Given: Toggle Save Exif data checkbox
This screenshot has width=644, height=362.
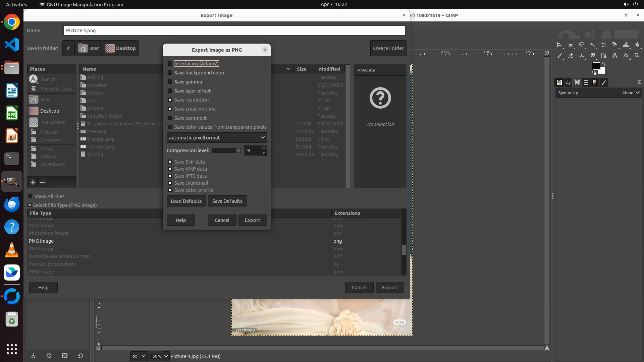Looking at the screenshot, I should pos(170,162).
